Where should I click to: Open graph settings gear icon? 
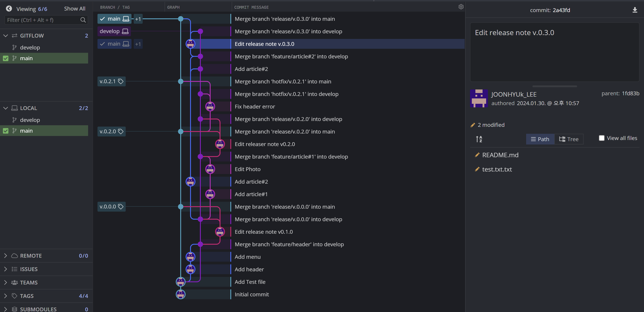point(461,7)
